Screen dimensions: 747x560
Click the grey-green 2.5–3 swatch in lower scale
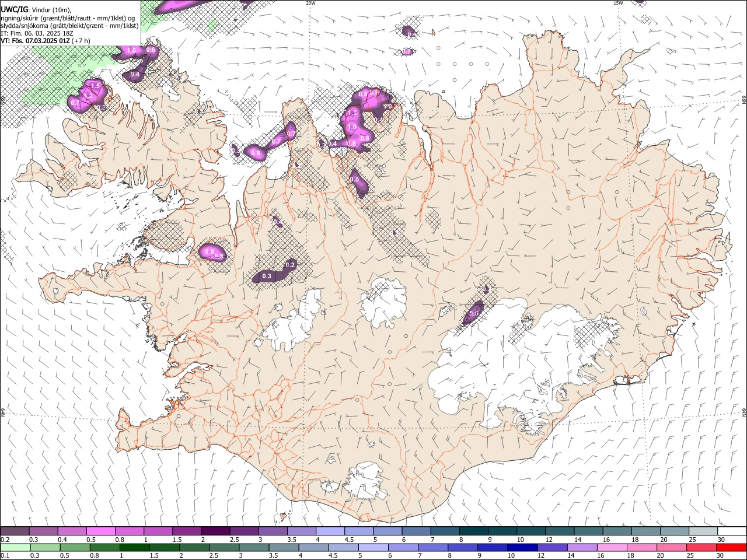224,547
